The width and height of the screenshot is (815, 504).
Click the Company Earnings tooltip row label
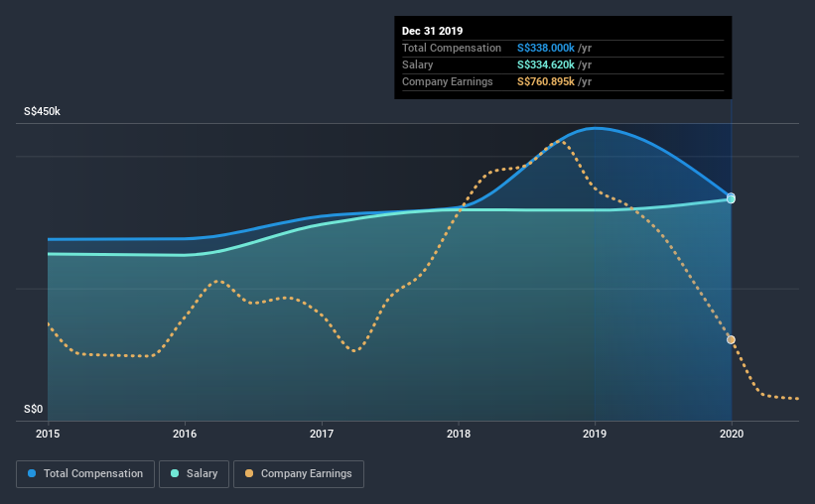click(x=447, y=81)
